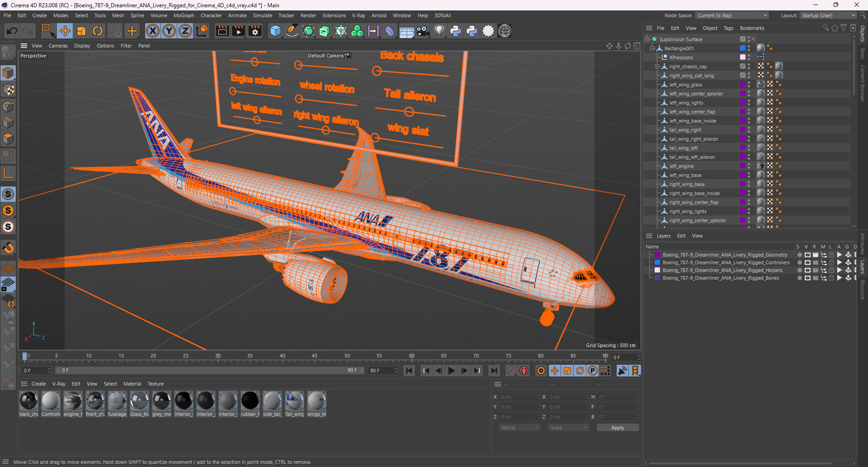This screenshot has width=868, height=467.
Task: Activate the Move tool in toolbar
Action: point(65,31)
